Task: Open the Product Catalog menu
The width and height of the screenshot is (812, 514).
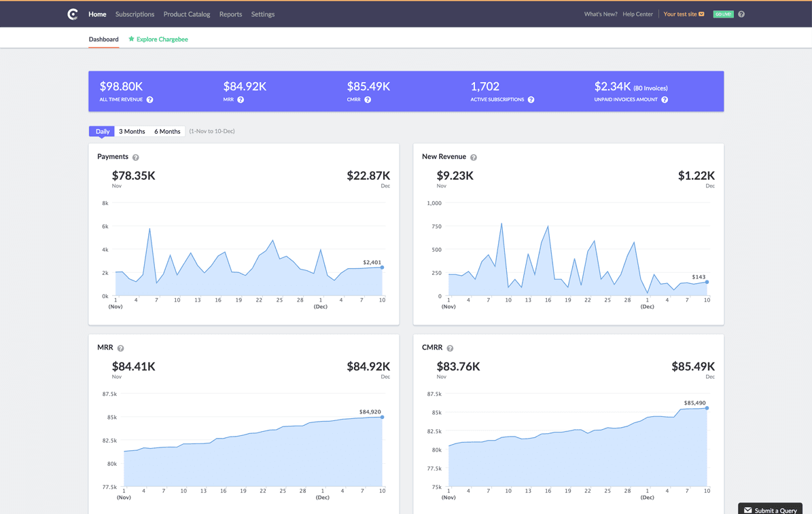Action: tap(186, 14)
